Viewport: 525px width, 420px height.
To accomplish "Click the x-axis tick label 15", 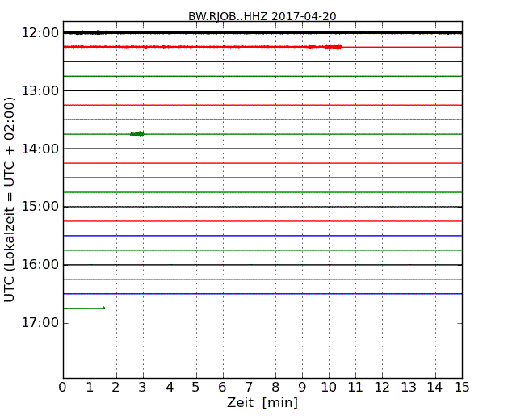I will pos(462,388).
